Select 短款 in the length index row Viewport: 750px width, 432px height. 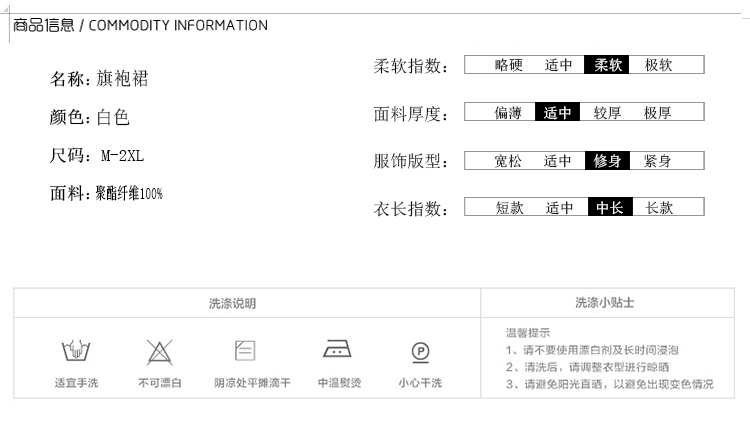[509, 208]
